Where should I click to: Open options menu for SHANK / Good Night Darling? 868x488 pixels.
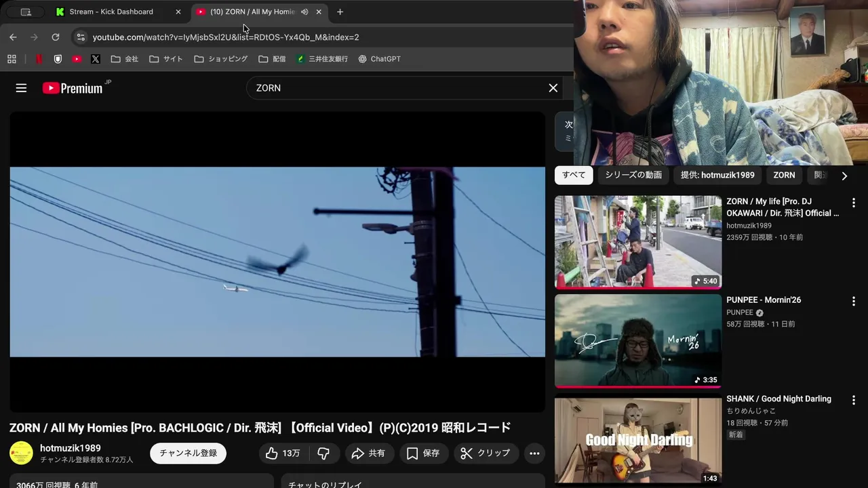(x=854, y=400)
